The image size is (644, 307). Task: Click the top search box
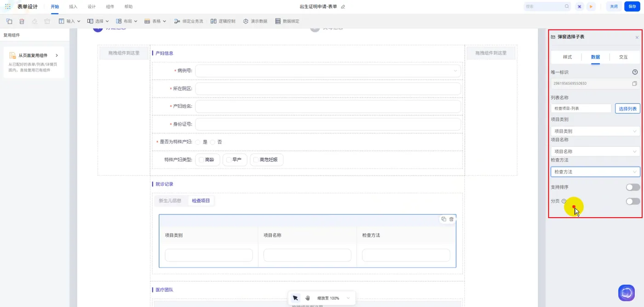pyautogui.click(x=547, y=6)
